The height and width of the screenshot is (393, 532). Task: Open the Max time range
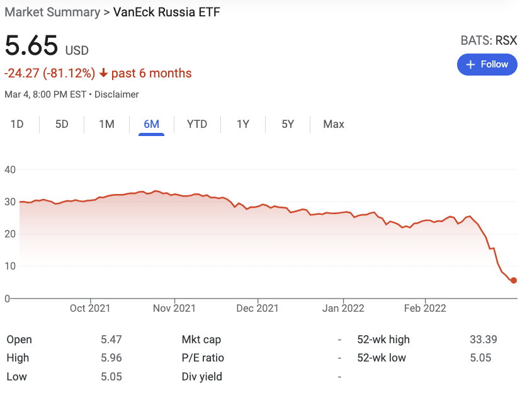point(334,124)
